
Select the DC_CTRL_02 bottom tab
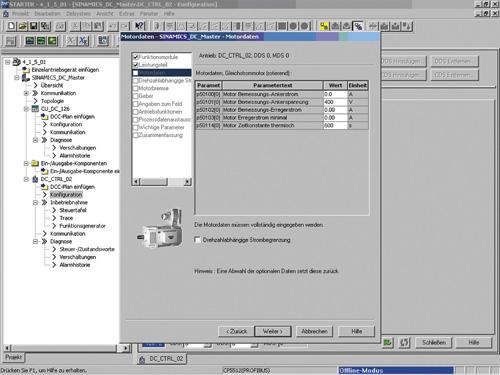[162, 359]
